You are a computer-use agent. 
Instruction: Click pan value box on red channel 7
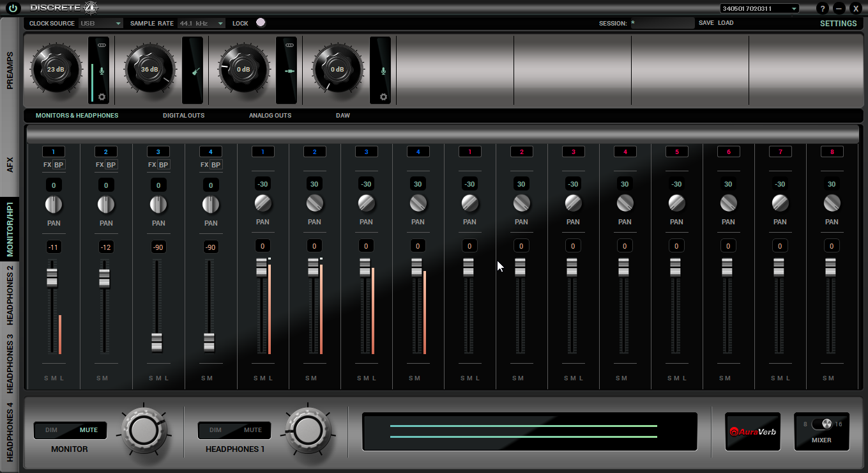[780, 184]
